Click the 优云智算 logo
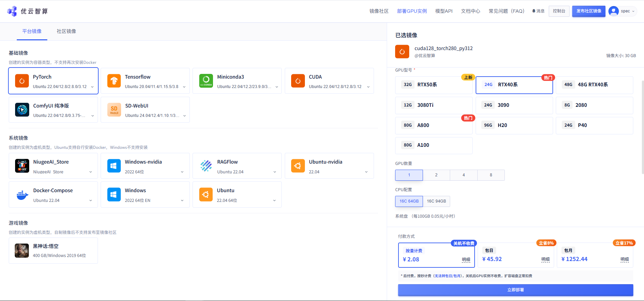The image size is (644, 301). click(27, 11)
